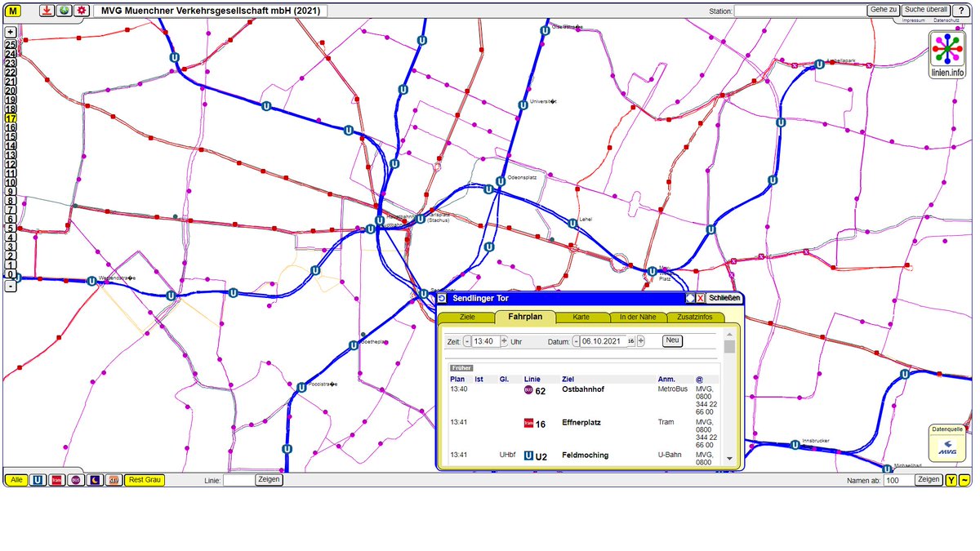
Task: Click the Namen ab field showing 100
Action: pos(898,480)
